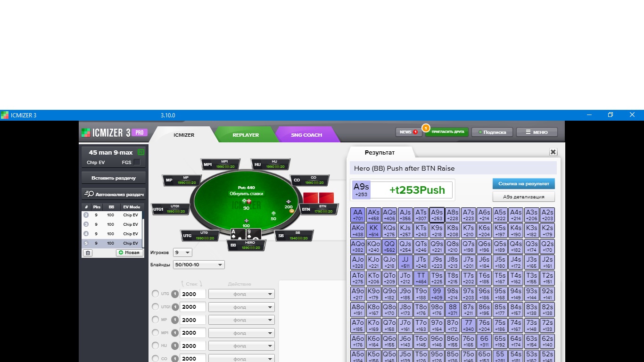Select the HU radio button
The image size is (644, 362).
tap(155, 346)
